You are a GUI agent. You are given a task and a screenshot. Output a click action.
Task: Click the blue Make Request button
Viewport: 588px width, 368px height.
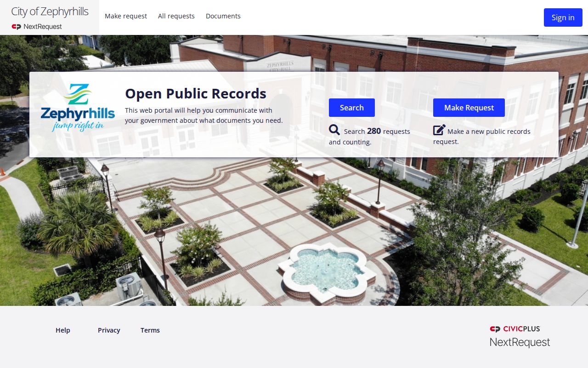[x=469, y=108]
